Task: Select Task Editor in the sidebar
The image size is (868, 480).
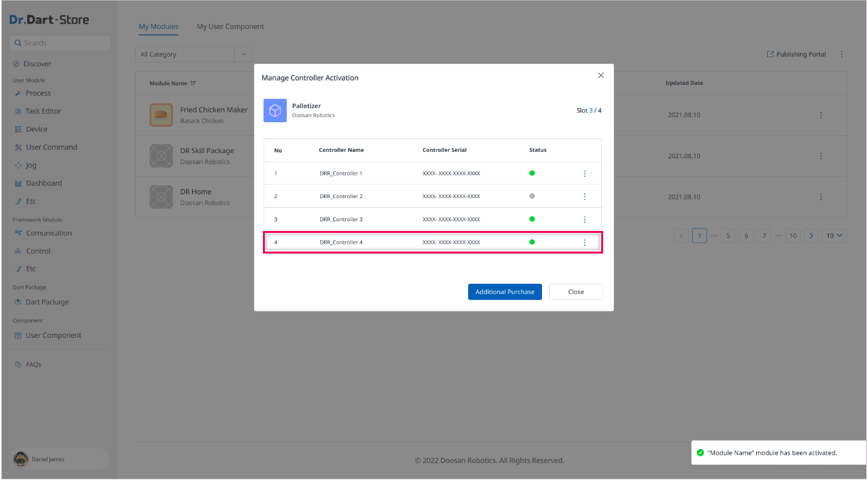Action: click(43, 111)
